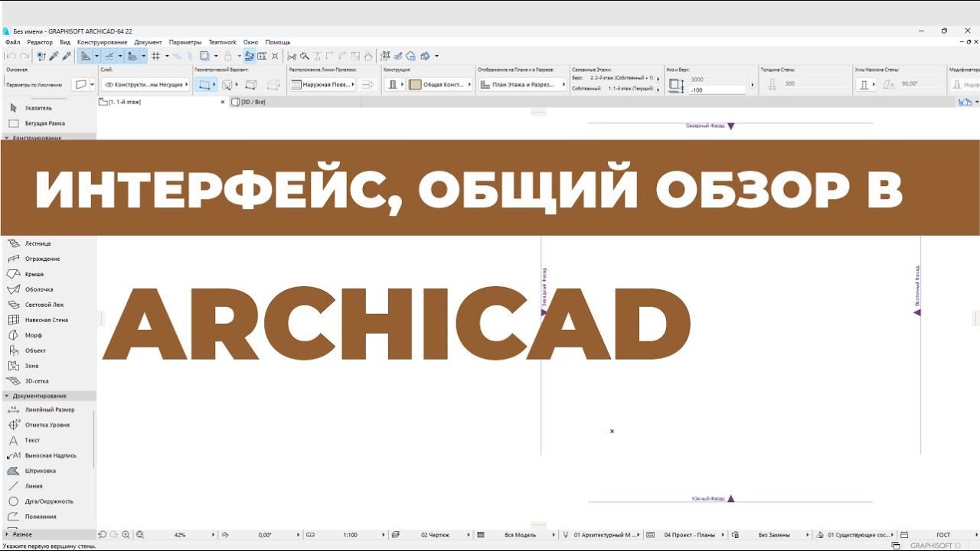Click the Undo arrow in toolbar
This screenshot has width=980, height=551.
click(11, 56)
